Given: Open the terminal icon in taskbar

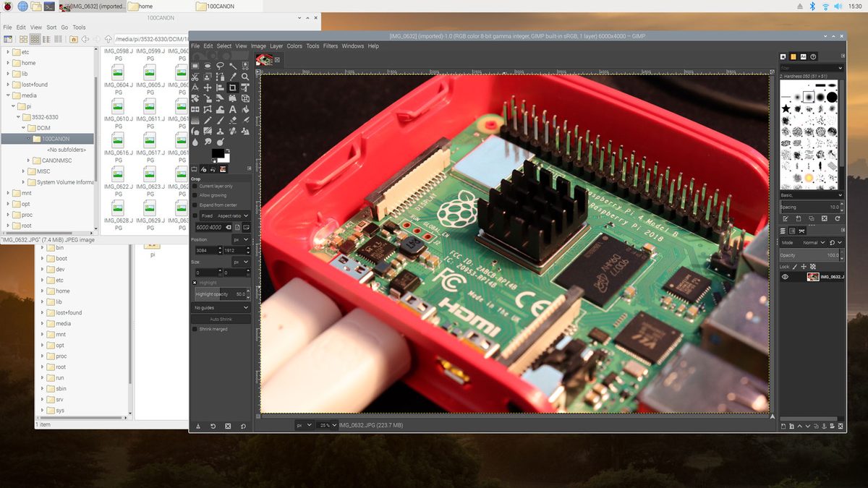Looking at the screenshot, I should point(49,6).
